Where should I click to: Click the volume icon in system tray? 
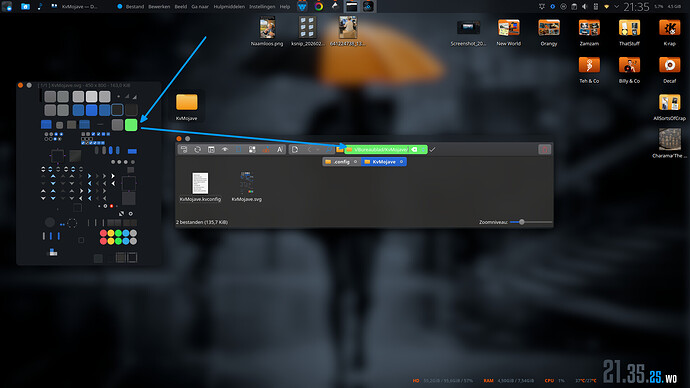point(584,7)
